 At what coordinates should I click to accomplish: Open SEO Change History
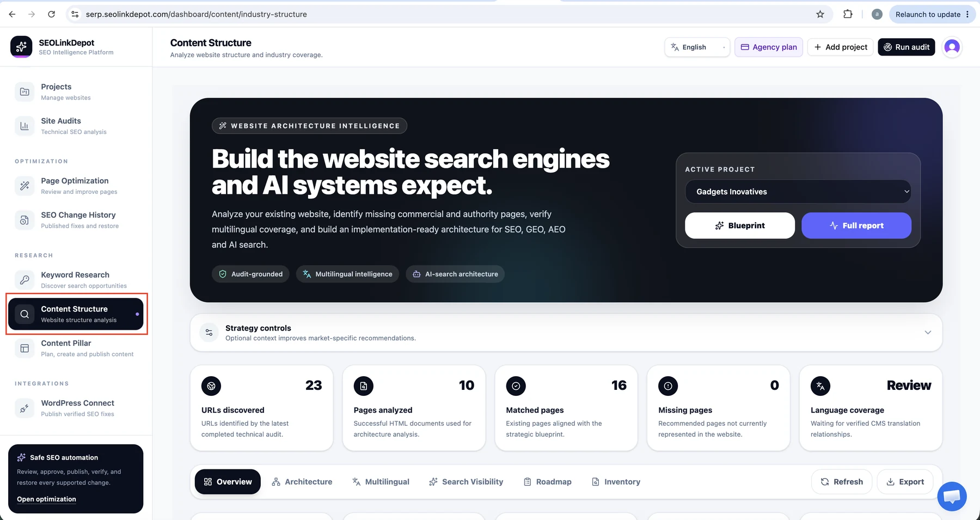coord(76,220)
